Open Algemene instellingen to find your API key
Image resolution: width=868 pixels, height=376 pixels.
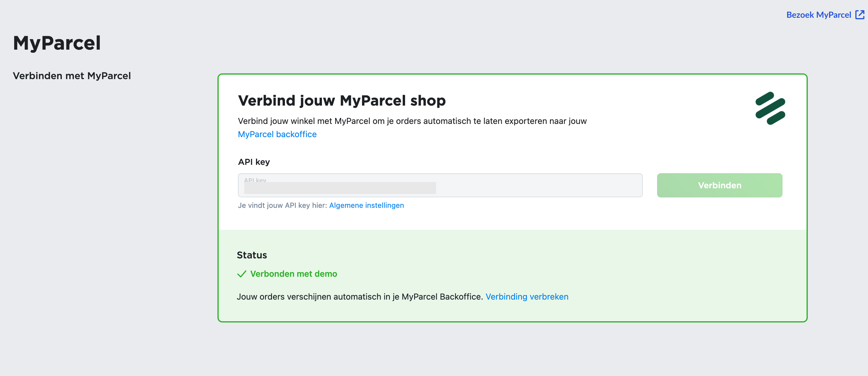tap(366, 205)
